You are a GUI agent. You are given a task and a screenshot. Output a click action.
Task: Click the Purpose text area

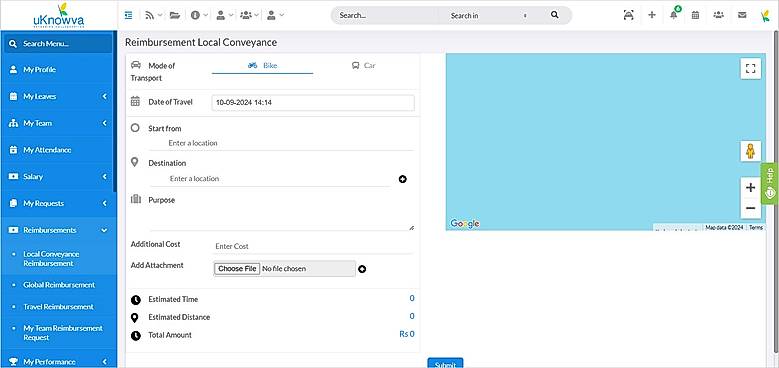point(282,219)
